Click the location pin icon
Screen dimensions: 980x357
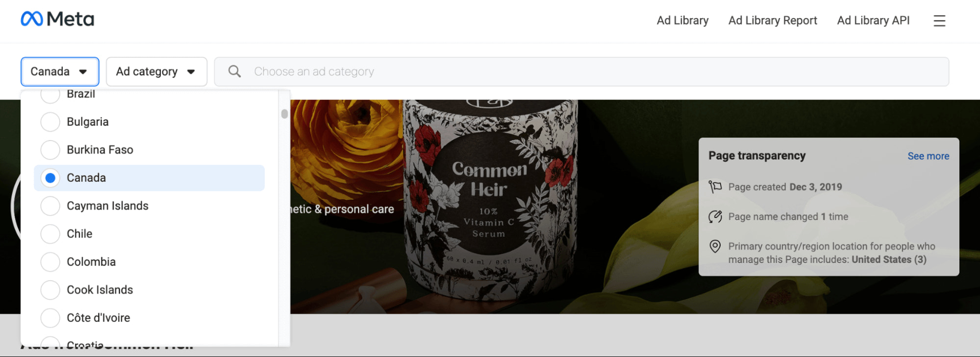[x=715, y=246]
